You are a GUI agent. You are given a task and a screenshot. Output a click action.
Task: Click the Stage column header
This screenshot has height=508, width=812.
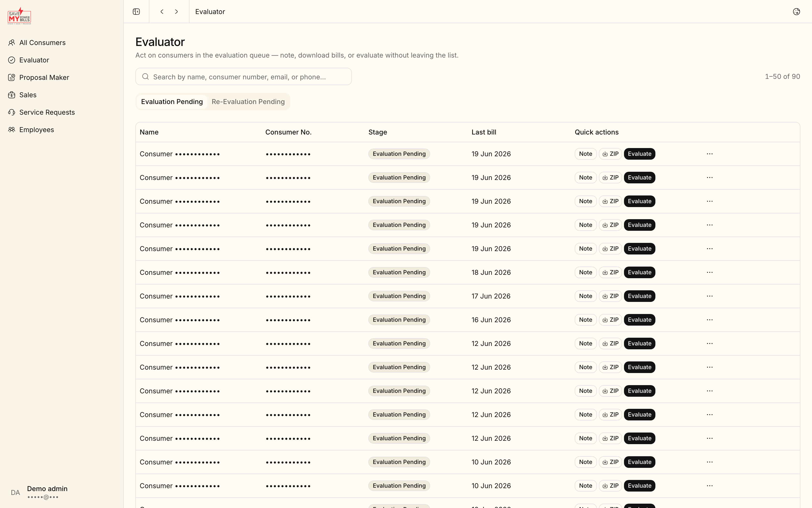[377, 132]
